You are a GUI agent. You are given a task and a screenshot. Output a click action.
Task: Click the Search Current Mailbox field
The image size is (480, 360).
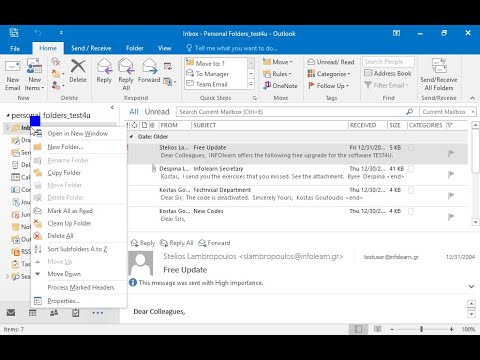[x=291, y=112]
